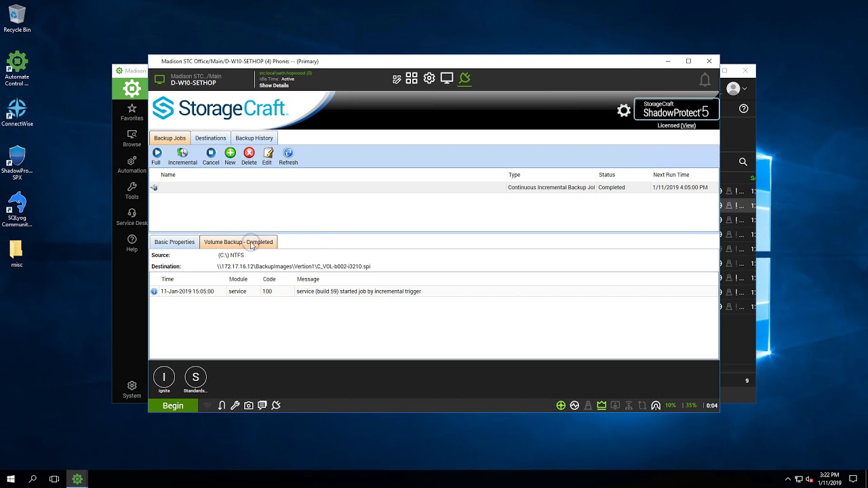
Task: Select the 11-Jan-2019 15:05:00 log entry
Action: click(434, 291)
